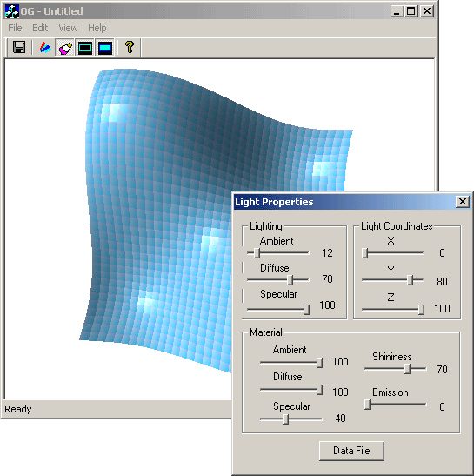Click the Light Coordinates Y slider thumb
The width and height of the screenshot is (474, 476).
pos(410,279)
